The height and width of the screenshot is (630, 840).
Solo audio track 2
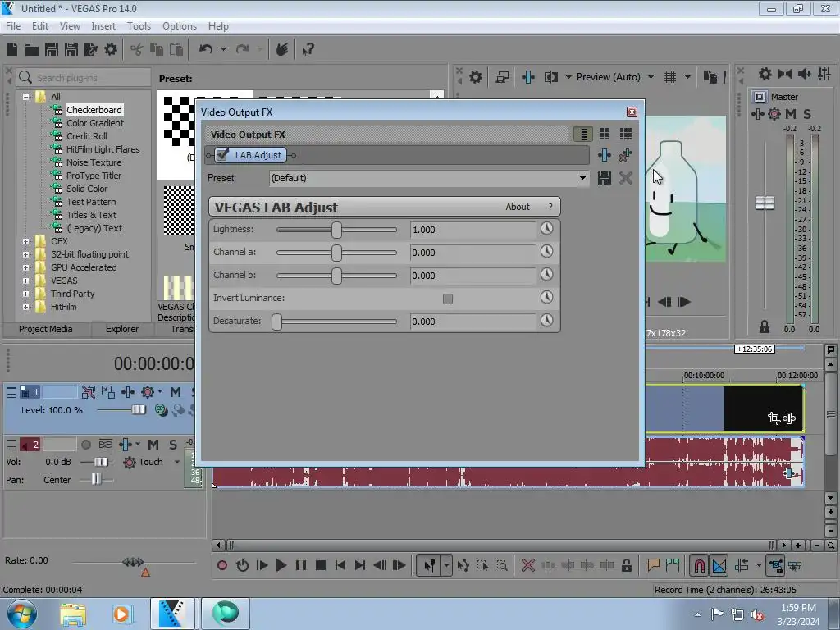coord(172,445)
